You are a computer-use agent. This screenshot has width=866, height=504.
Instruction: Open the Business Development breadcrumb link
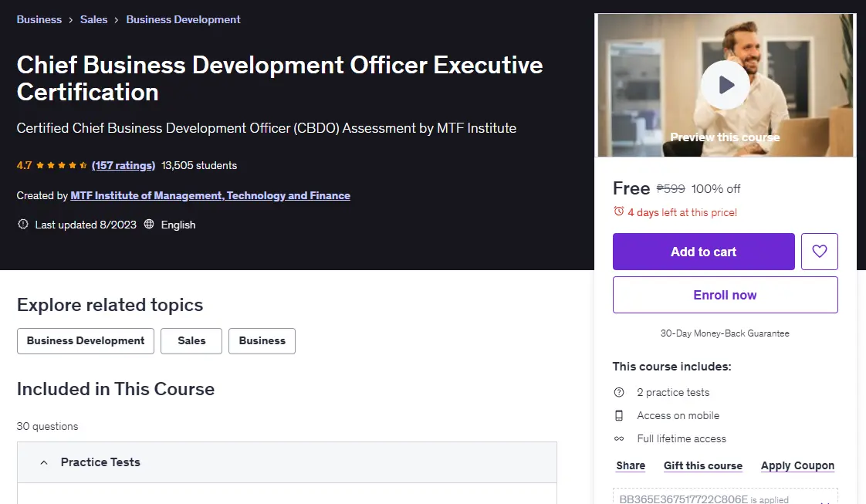(184, 19)
